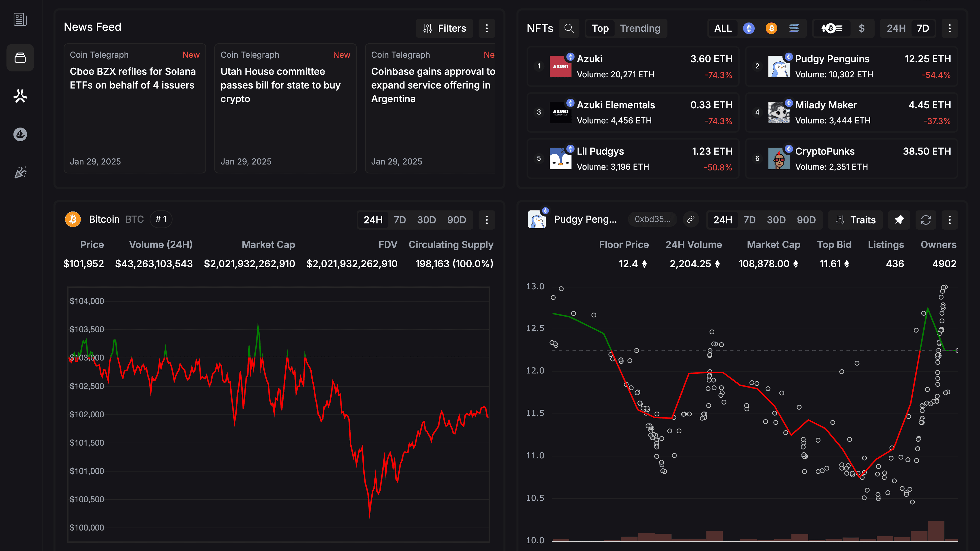980x551 pixels.
Task: Set NFT list timeframe to 7D
Action: (x=923, y=28)
